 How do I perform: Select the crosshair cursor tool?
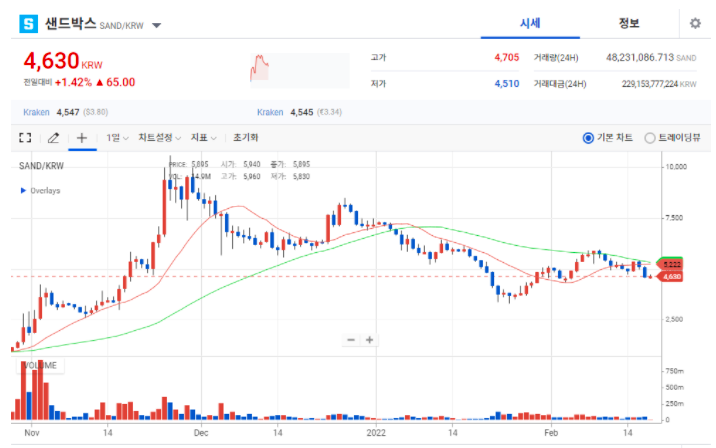[x=81, y=137]
